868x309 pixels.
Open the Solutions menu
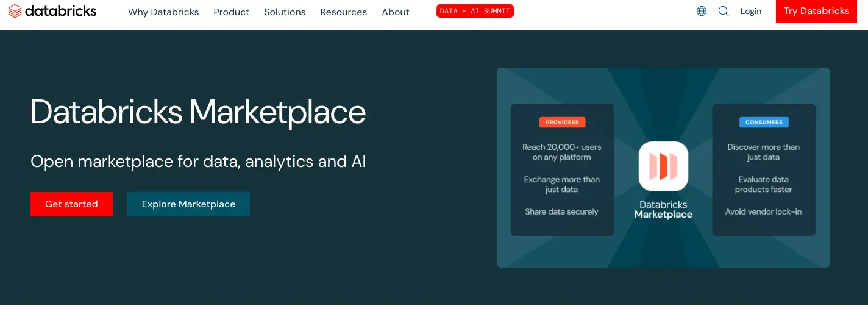(x=285, y=12)
